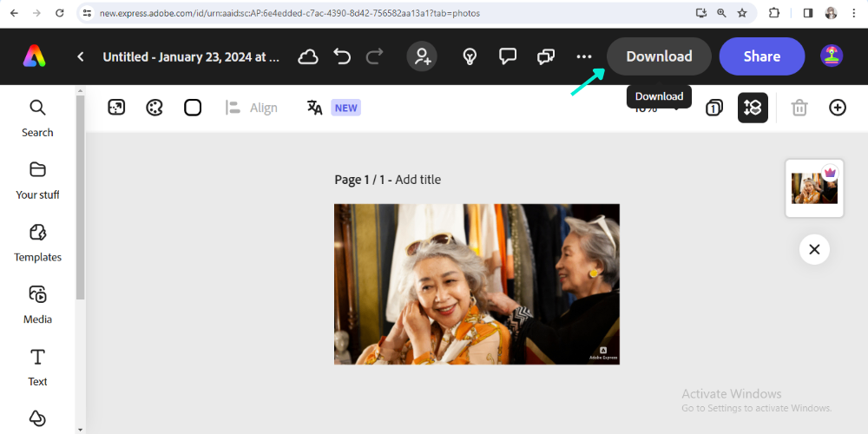Open Media in the sidebar

pyautogui.click(x=37, y=305)
